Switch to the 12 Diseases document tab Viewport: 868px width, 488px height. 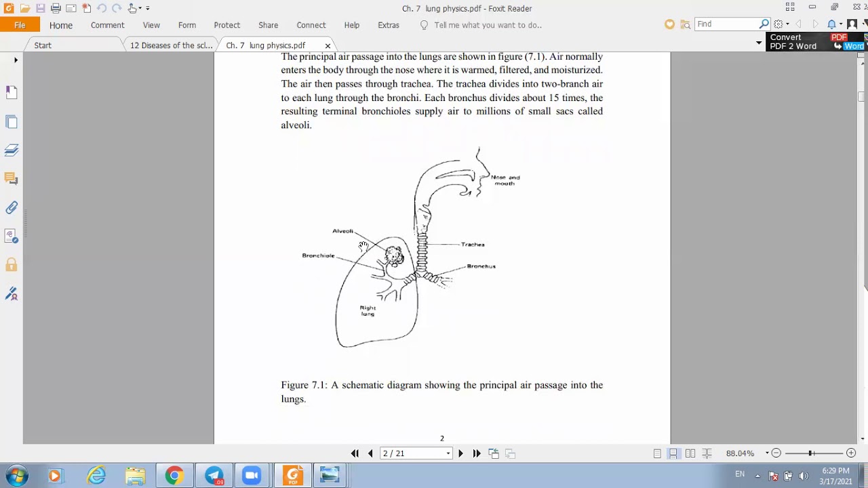(x=171, y=45)
